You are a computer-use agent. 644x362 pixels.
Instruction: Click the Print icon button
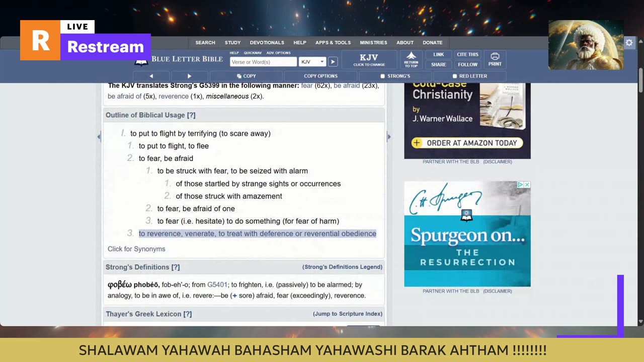(x=495, y=59)
